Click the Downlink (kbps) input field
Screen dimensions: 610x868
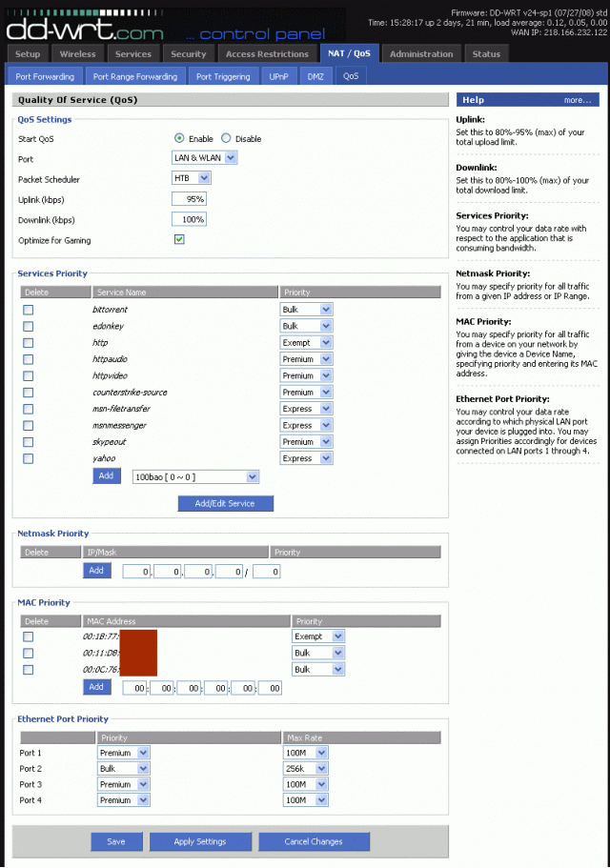190,219
